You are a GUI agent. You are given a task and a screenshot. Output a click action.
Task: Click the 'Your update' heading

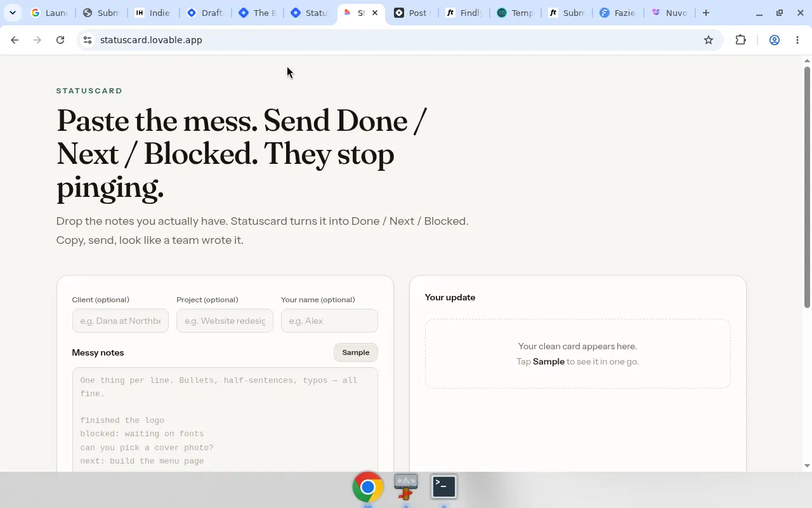[450, 297]
